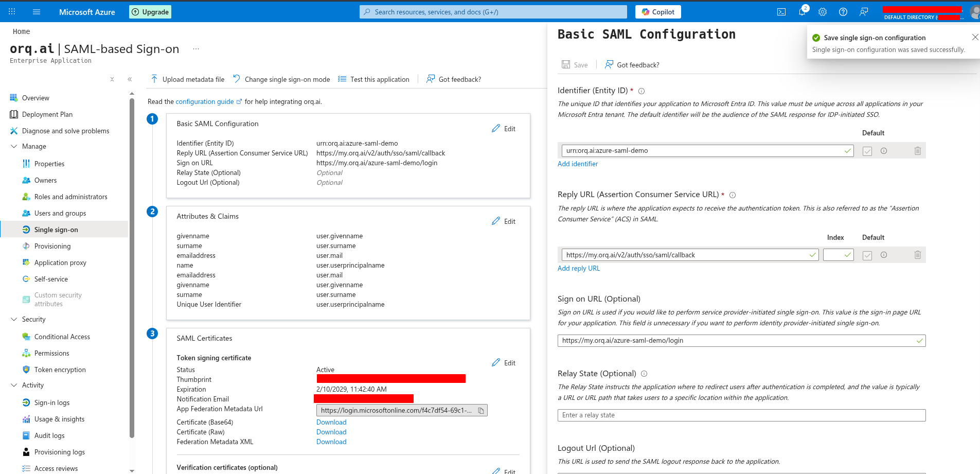
Task: Click the Enter a relay state field
Action: [x=741, y=415]
